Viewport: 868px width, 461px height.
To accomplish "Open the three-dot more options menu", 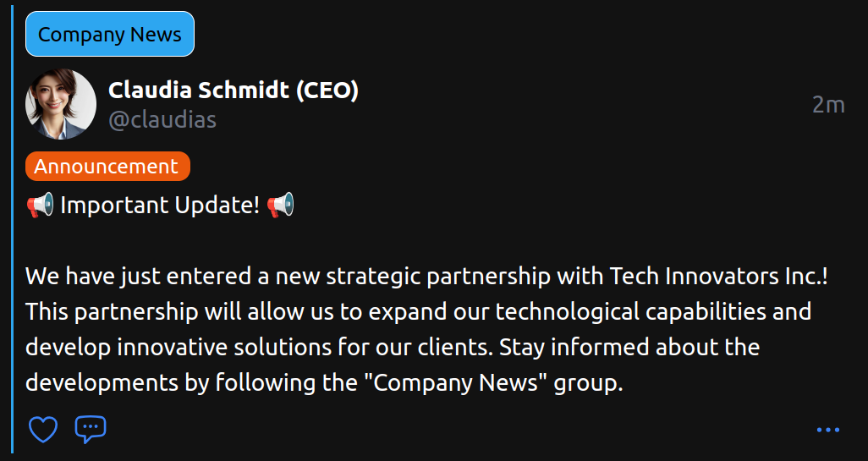I will click(828, 430).
